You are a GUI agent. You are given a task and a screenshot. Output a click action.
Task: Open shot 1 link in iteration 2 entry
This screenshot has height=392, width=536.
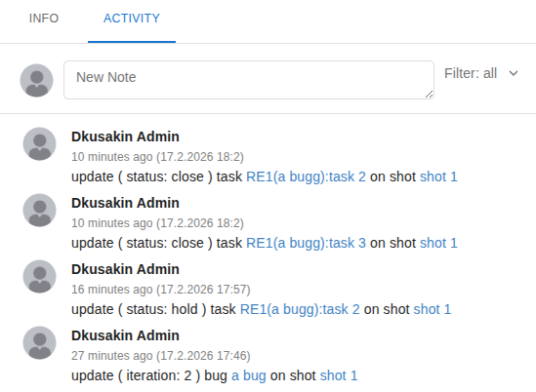pyautogui.click(x=339, y=375)
